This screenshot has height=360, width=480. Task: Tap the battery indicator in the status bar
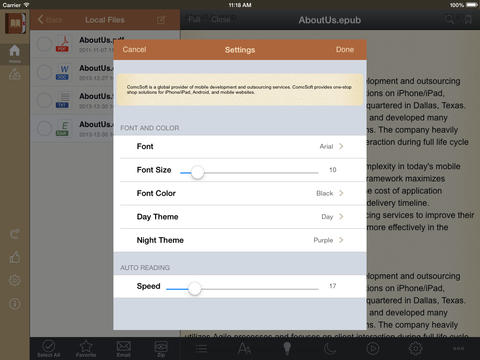pos(472,5)
